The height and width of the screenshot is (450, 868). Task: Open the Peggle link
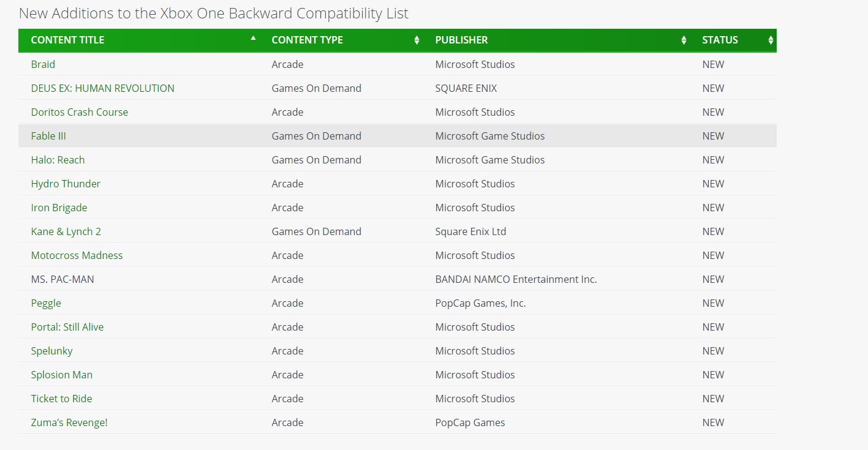pos(46,303)
